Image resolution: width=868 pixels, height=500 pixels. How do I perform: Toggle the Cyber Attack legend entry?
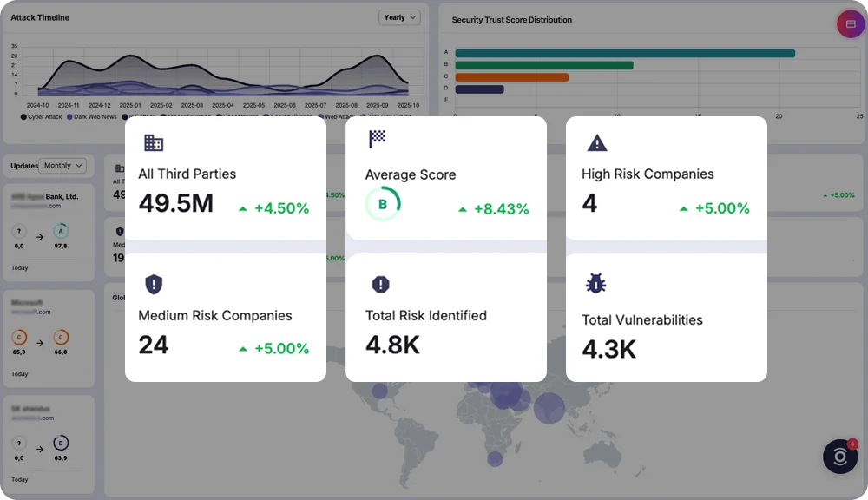coord(42,117)
